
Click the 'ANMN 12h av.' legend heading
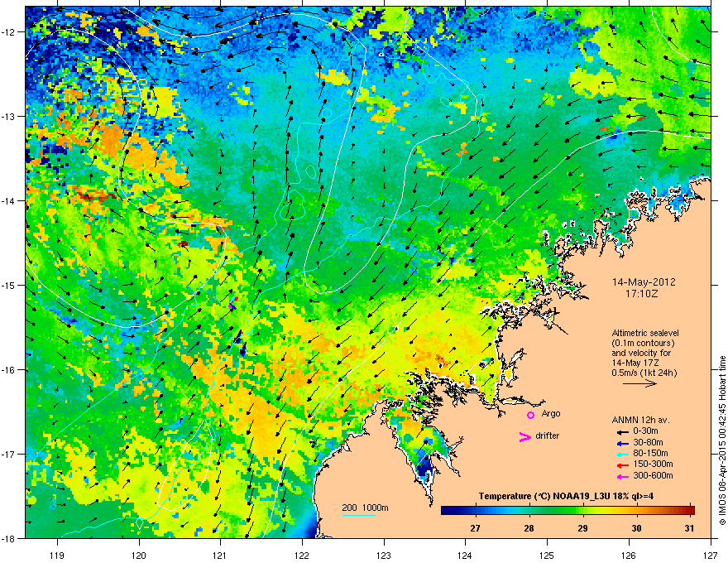click(640, 420)
